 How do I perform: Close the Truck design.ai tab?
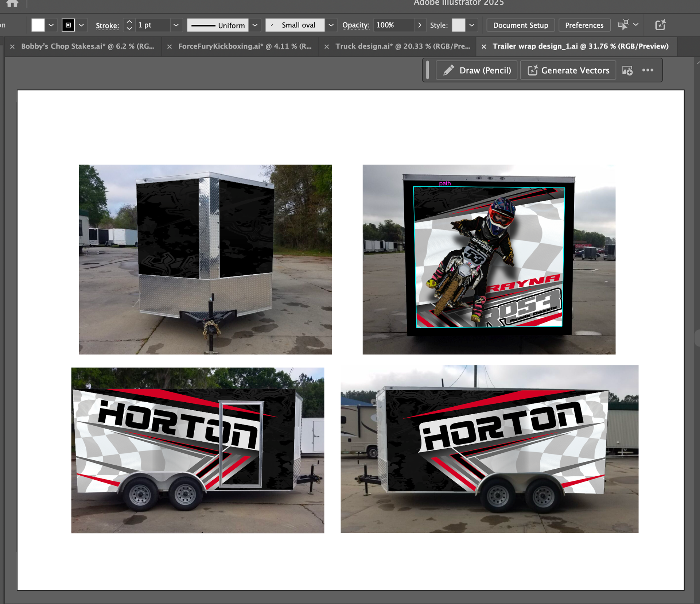pyautogui.click(x=327, y=47)
